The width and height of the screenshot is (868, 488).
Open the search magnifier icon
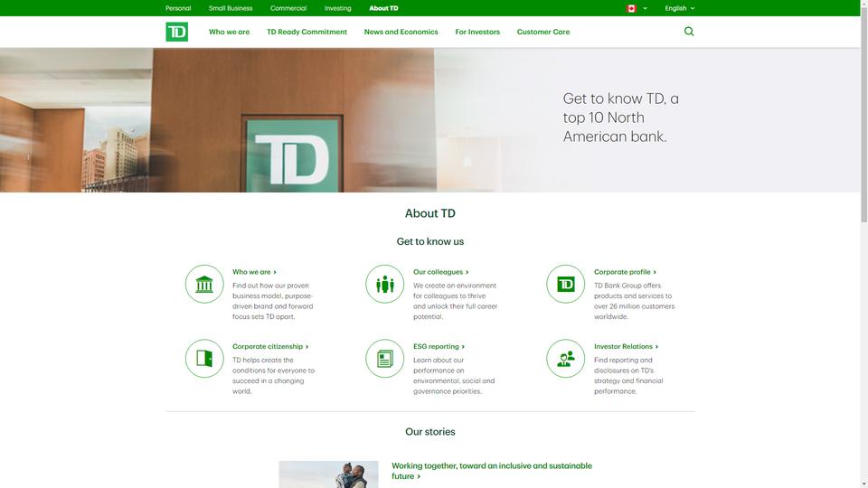(689, 32)
